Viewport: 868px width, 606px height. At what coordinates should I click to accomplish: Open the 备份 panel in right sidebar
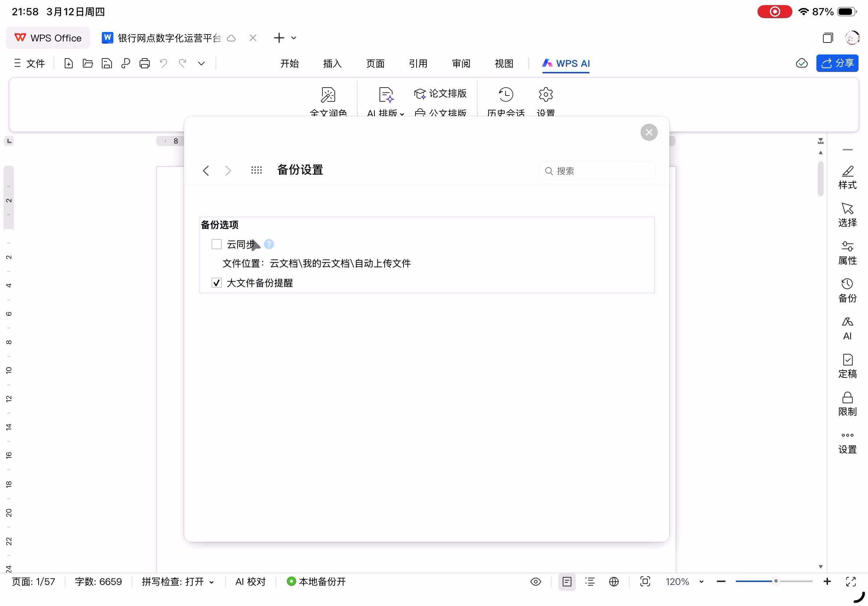pos(847,290)
